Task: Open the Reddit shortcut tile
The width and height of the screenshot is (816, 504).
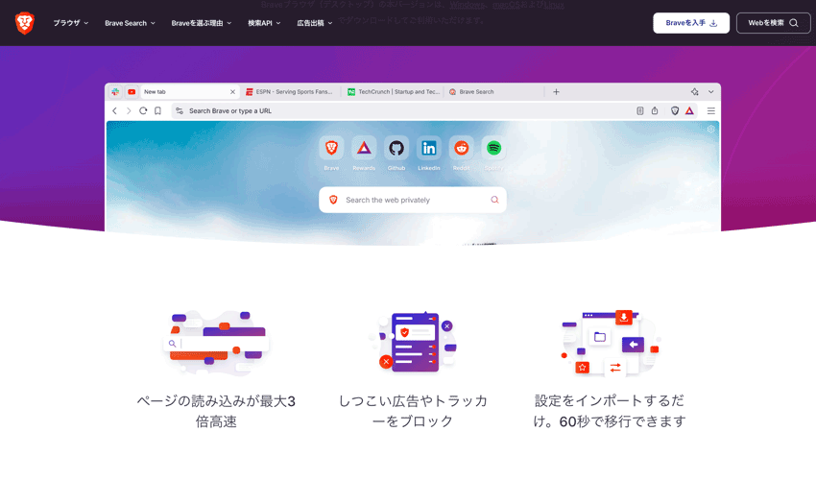Action: point(461,153)
